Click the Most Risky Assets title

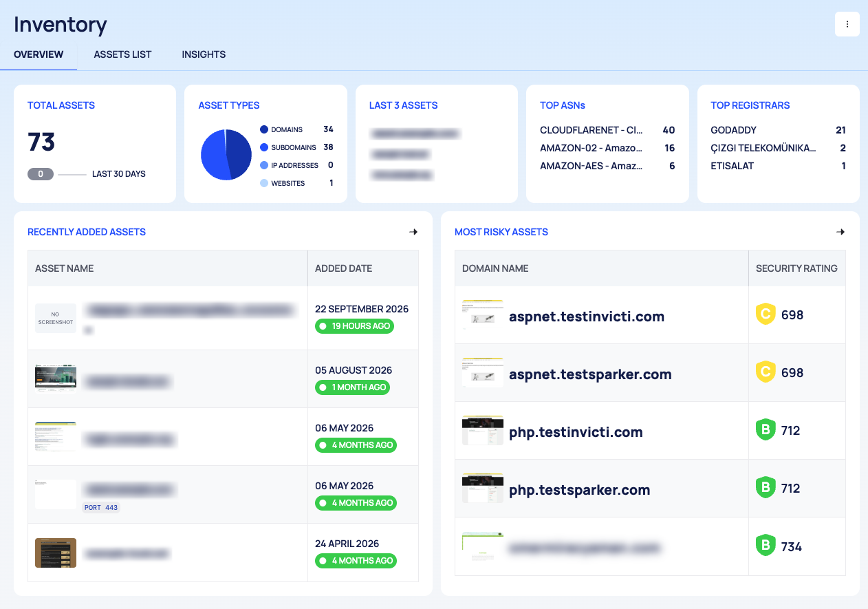(x=501, y=232)
